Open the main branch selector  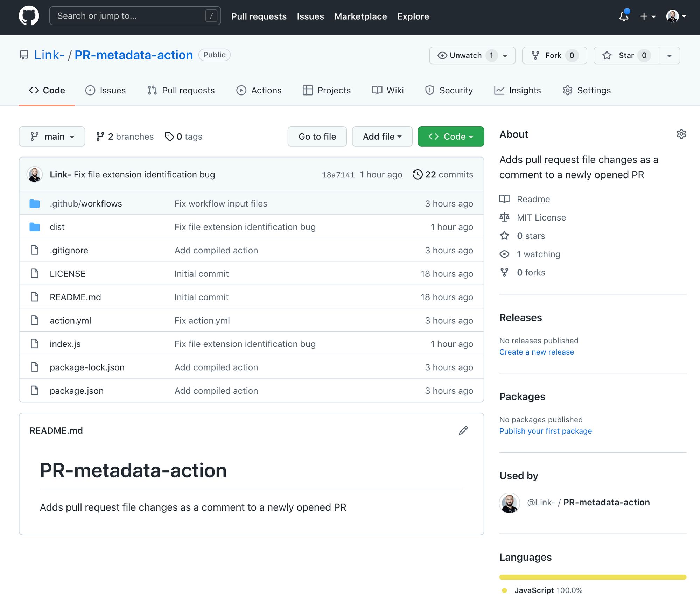coord(52,136)
